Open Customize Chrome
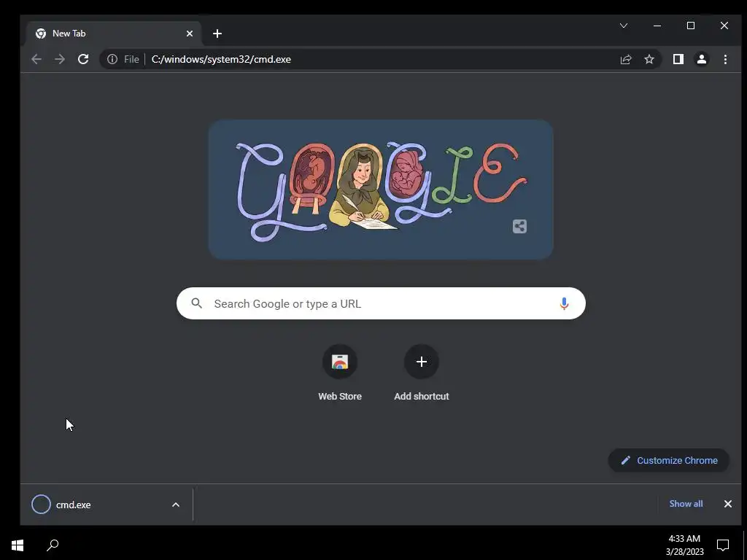 pos(668,461)
